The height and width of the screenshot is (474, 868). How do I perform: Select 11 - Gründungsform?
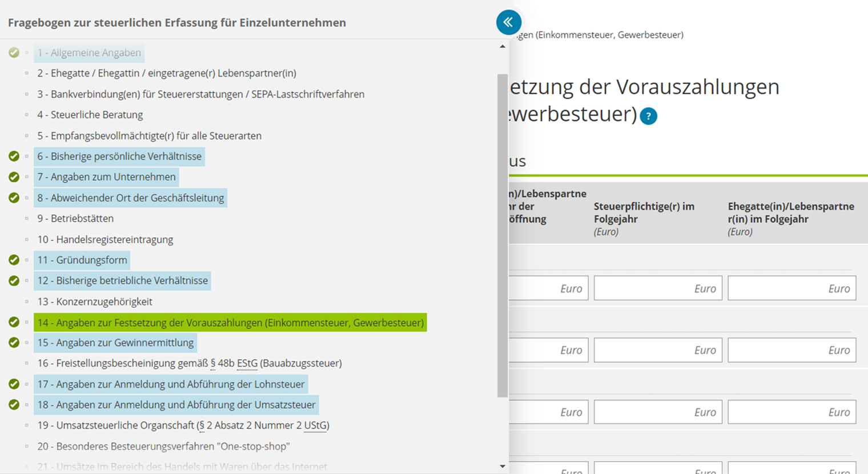click(x=82, y=260)
